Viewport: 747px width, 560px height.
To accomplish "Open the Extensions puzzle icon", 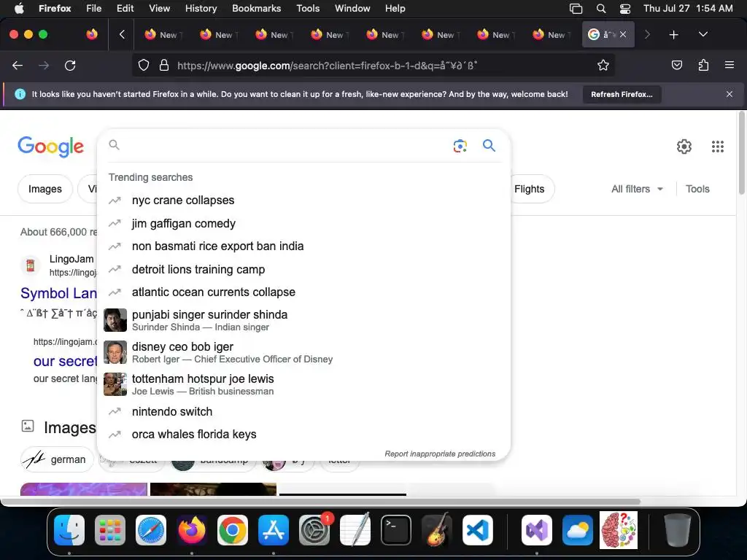I will coord(703,65).
